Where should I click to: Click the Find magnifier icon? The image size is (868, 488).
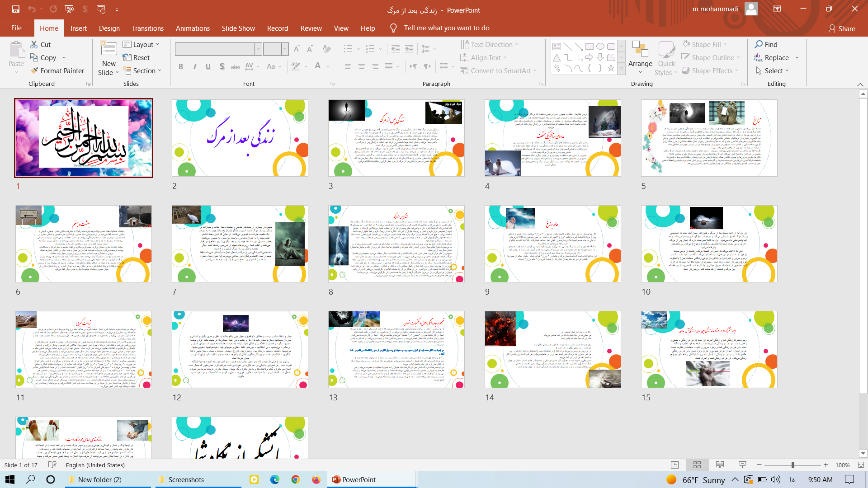[759, 44]
